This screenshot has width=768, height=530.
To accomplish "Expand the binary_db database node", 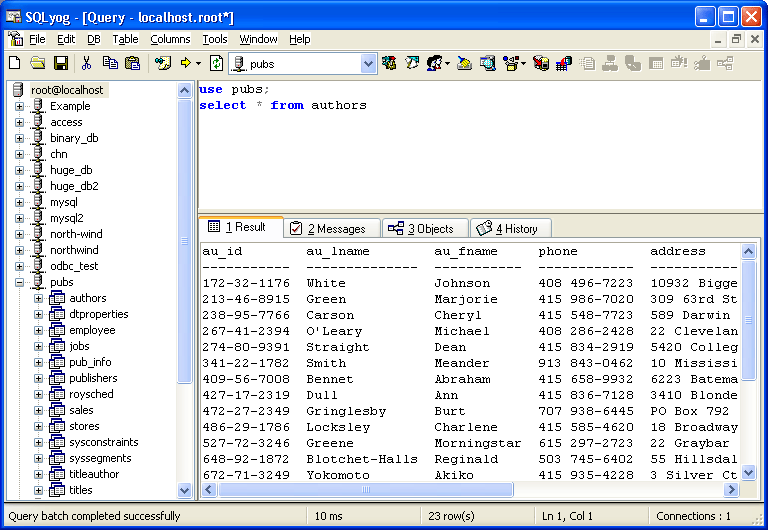I will tap(20, 138).
